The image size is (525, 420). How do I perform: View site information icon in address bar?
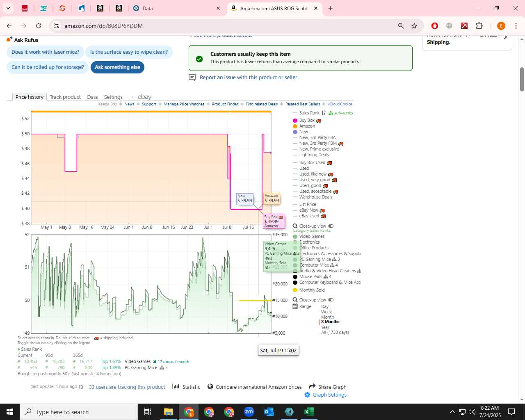point(56,26)
